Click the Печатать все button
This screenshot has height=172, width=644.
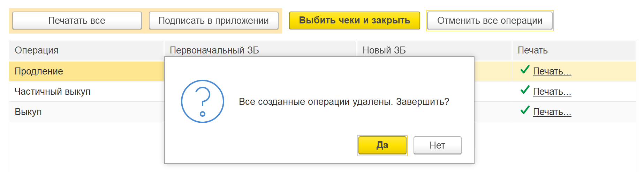pos(77,21)
